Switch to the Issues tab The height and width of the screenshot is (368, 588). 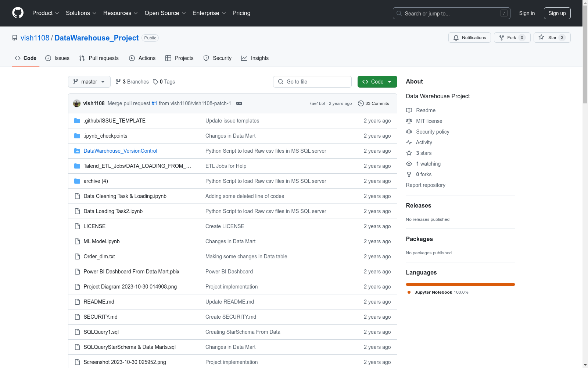[57, 58]
